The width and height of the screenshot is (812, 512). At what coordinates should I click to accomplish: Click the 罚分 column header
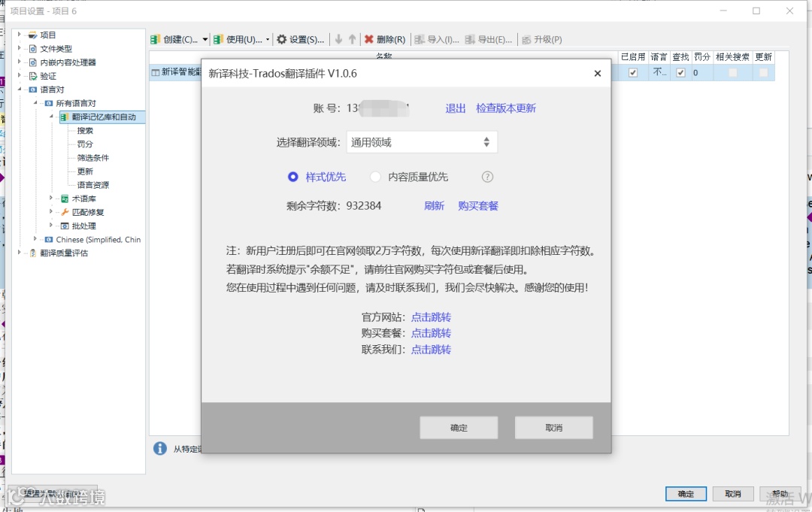click(x=701, y=57)
